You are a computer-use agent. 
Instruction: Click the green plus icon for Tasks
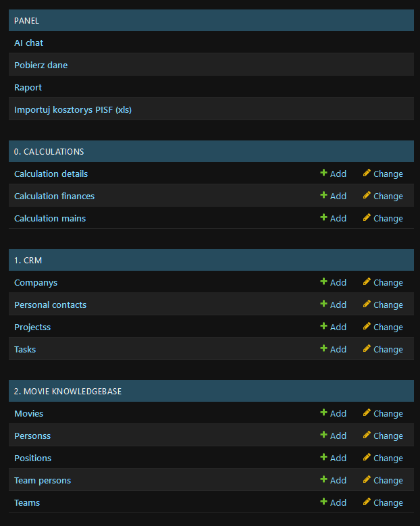(x=323, y=348)
